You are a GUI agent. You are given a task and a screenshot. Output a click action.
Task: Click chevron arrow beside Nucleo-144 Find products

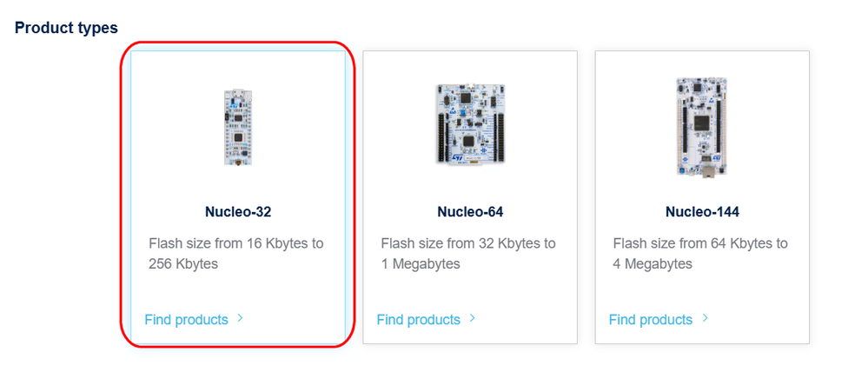705,319
